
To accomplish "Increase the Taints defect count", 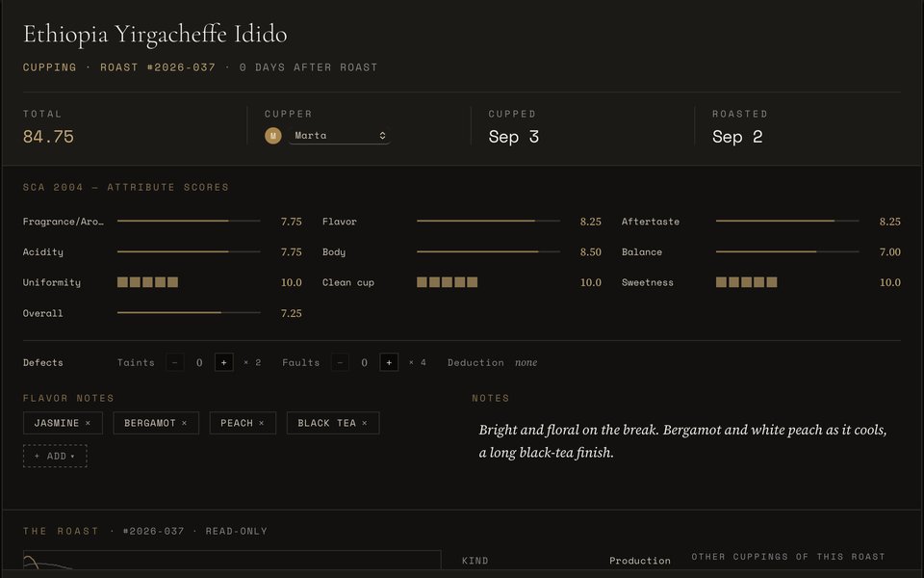I will coord(224,362).
